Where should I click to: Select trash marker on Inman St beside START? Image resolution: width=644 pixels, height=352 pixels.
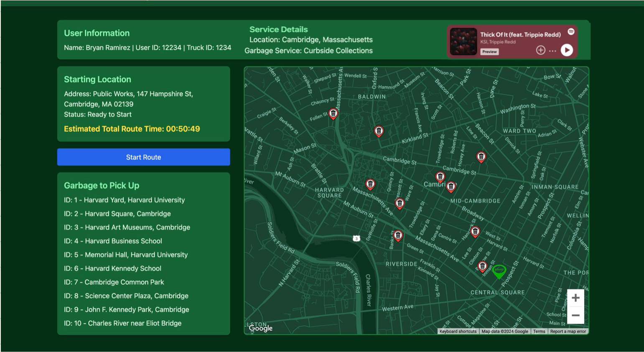(482, 266)
